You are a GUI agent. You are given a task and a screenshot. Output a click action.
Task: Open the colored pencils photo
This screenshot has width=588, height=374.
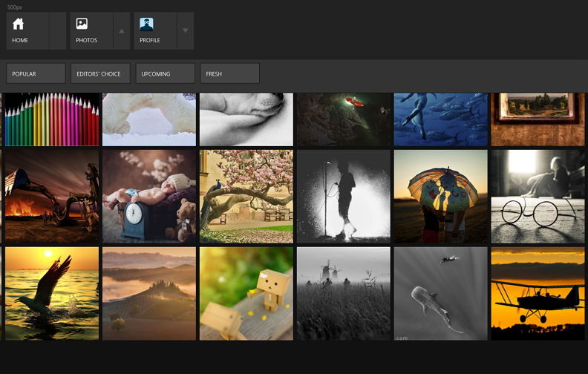pos(51,119)
